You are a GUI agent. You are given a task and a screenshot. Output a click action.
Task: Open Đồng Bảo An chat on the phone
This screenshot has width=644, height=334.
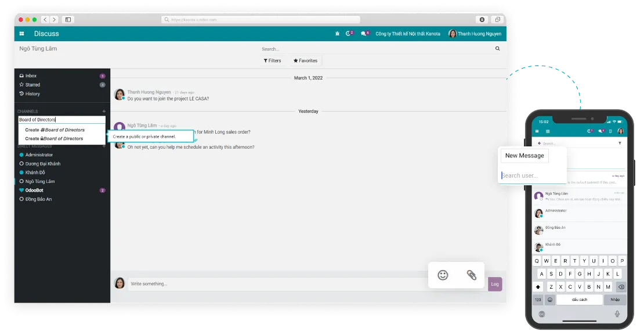point(580,229)
